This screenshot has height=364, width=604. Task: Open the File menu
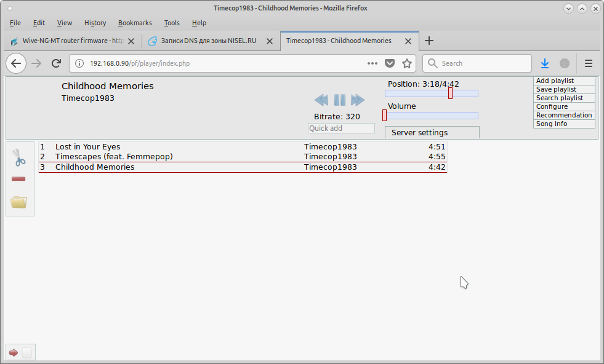tap(15, 23)
